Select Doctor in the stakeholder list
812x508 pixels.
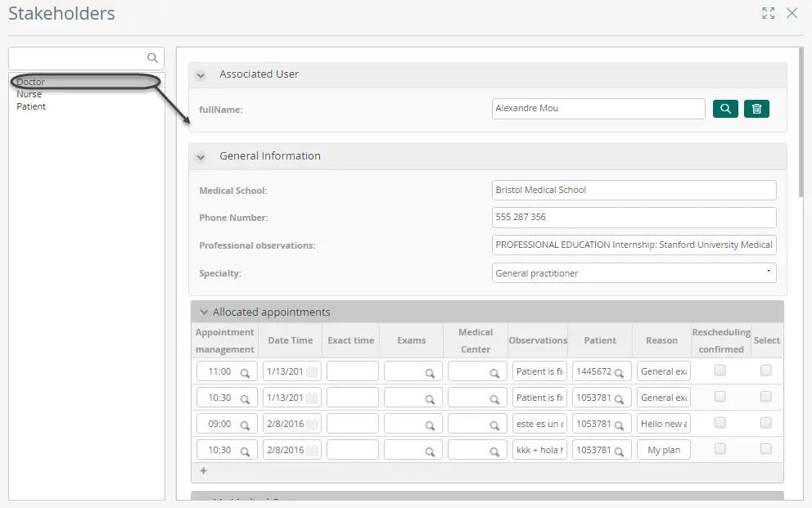tap(30, 82)
